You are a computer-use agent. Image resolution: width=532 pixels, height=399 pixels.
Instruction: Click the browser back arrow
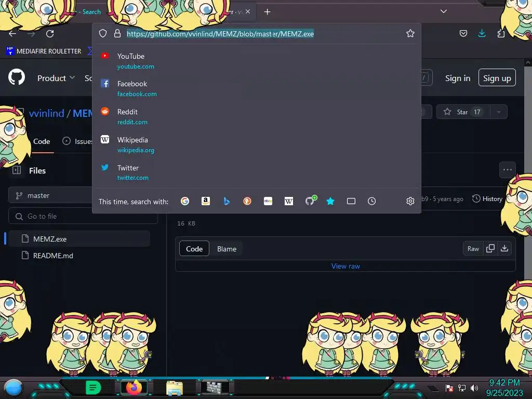tap(12, 34)
